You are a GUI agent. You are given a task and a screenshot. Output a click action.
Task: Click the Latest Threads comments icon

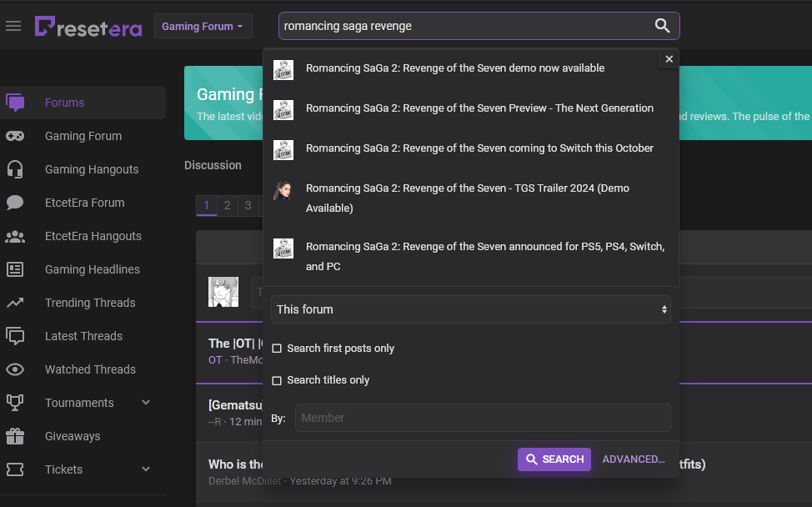(15, 336)
